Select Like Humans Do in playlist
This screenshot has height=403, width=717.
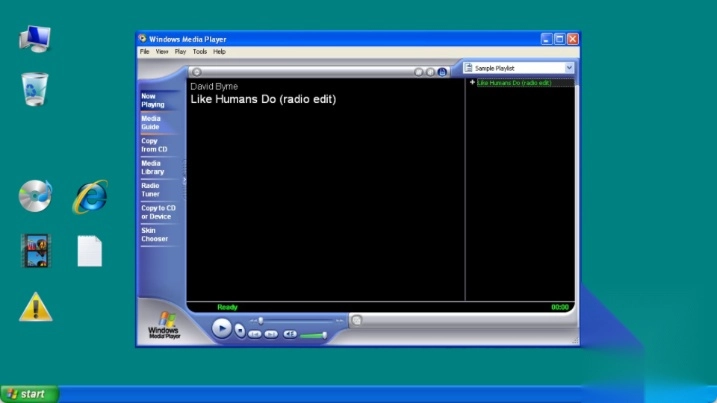(x=514, y=83)
